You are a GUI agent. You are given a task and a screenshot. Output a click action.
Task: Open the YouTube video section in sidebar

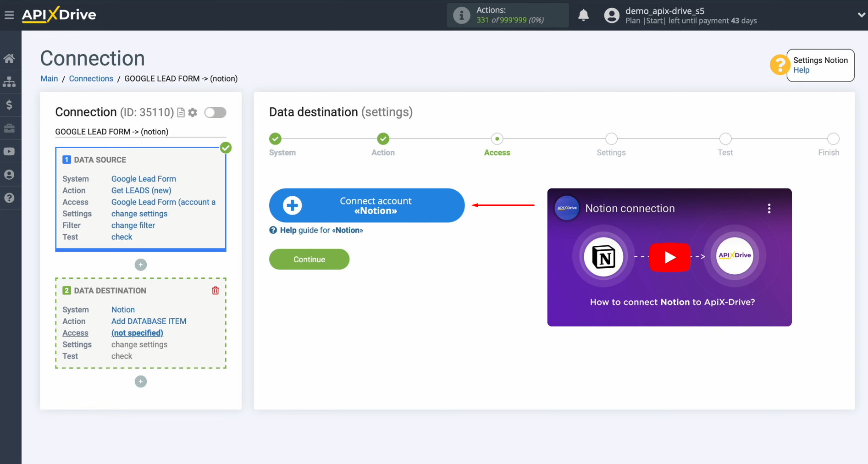click(10, 151)
